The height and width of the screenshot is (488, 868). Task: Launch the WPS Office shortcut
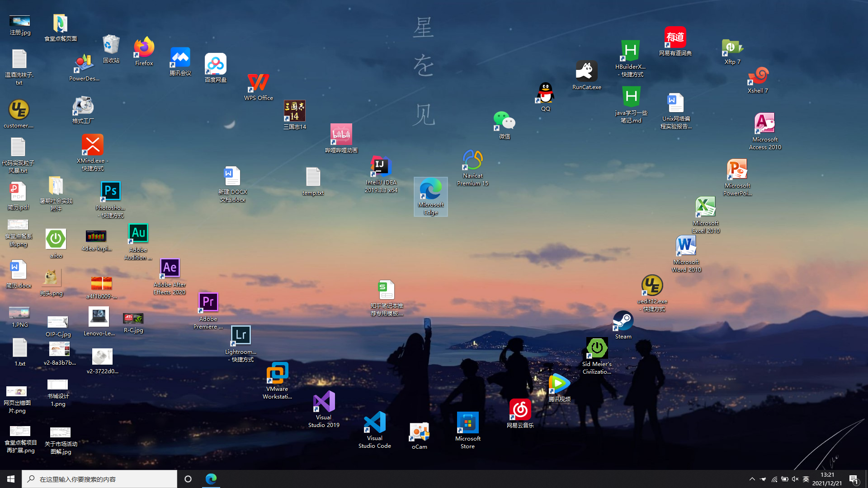coord(259,87)
